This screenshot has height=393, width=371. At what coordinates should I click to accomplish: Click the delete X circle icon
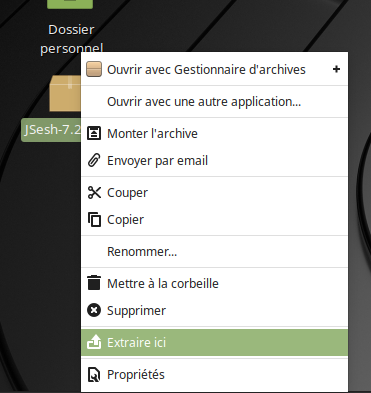(94, 310)
